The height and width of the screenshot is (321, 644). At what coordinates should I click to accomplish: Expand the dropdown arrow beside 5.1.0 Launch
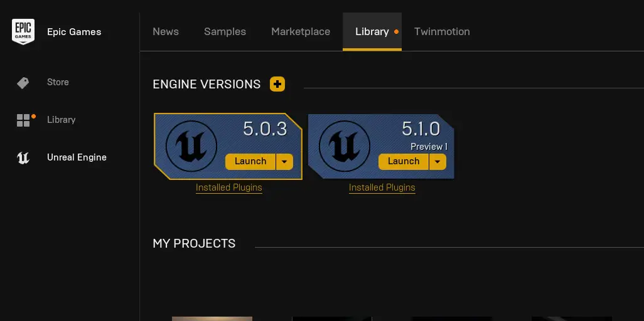(437, 162)
